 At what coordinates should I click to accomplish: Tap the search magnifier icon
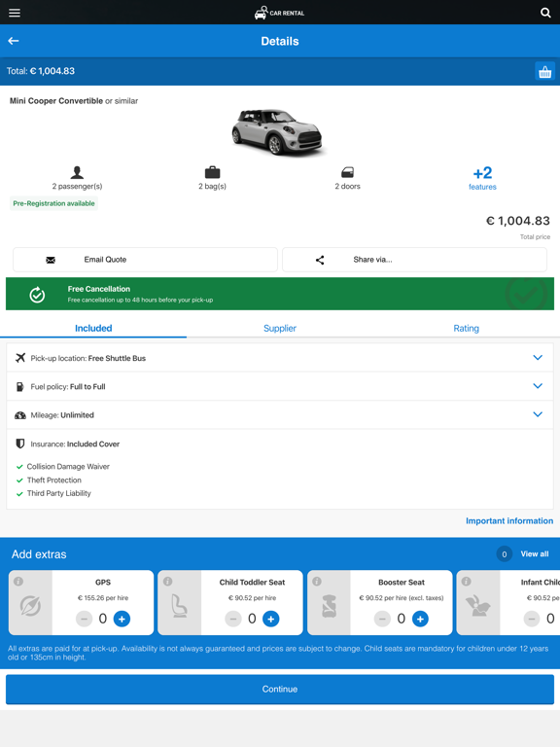pos(545,13)
